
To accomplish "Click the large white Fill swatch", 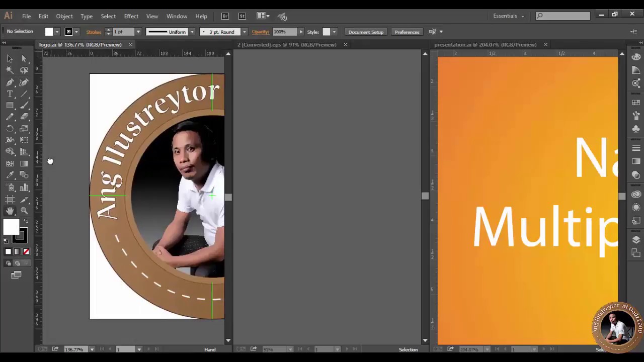I will tap(11, 227).
